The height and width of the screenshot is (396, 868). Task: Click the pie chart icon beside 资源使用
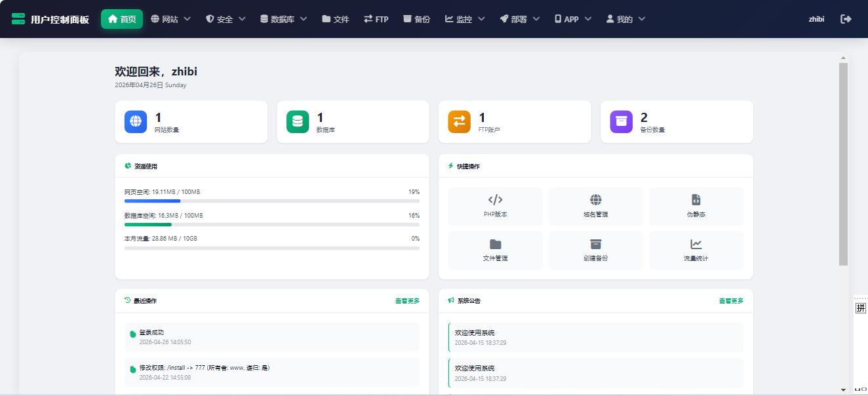coord(128,166)
